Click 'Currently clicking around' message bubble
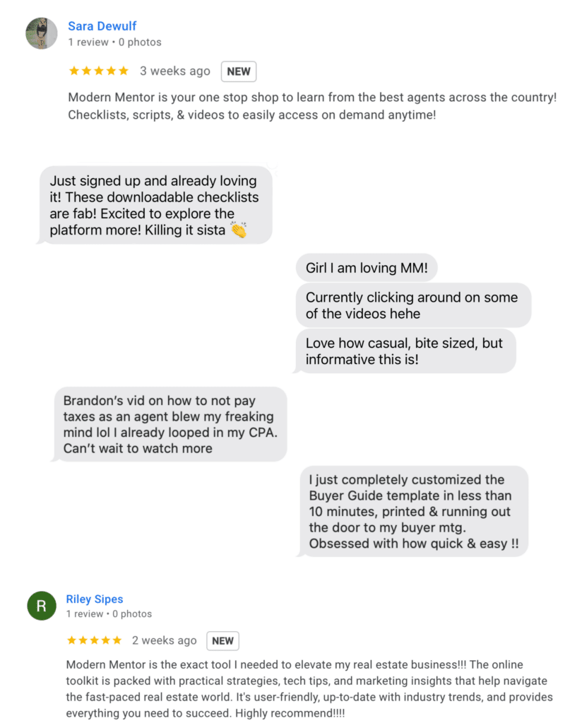582x728 pixels. (x=413, y=305)
